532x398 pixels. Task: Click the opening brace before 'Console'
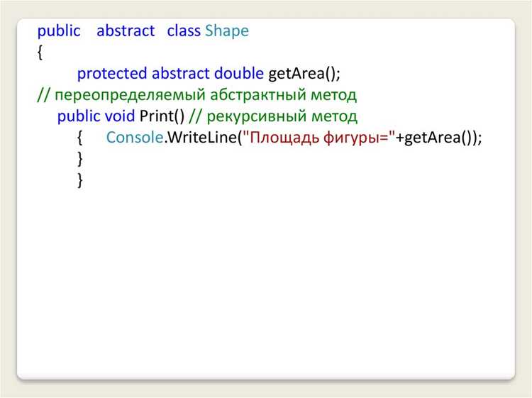click(x=79, y=138)
